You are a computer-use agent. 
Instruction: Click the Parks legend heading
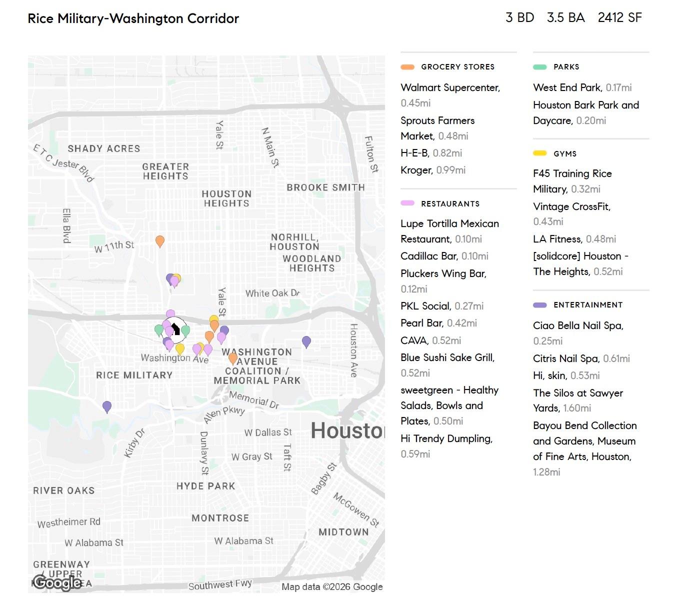566,67
